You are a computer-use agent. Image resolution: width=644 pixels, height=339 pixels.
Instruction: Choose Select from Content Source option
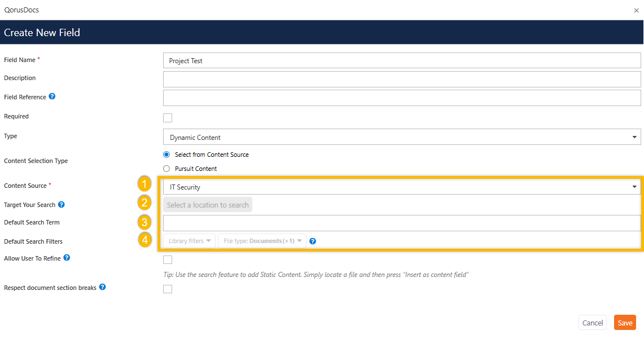(167, 155)
